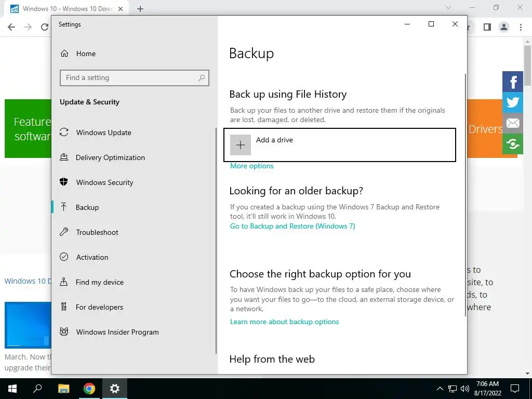Click the Find my device icon
The image size is (532, 399).
click(64, 282)
